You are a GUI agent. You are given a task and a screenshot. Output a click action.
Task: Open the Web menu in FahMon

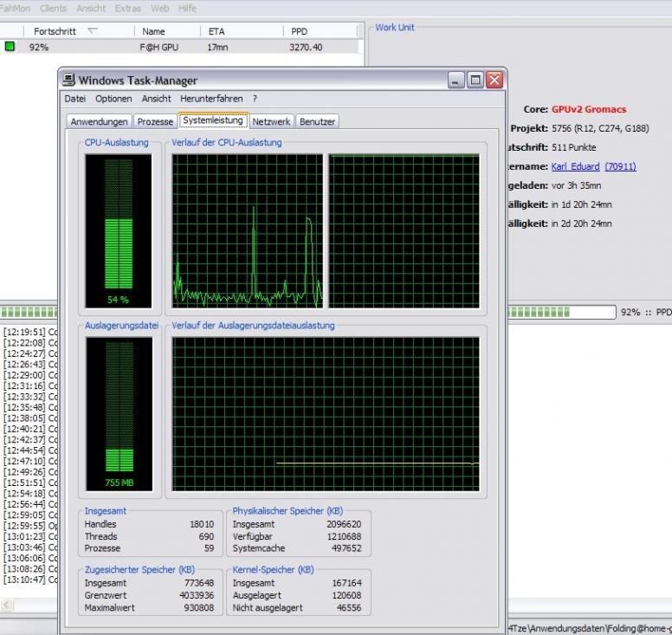pyautogui.click(x=160, y=8)
